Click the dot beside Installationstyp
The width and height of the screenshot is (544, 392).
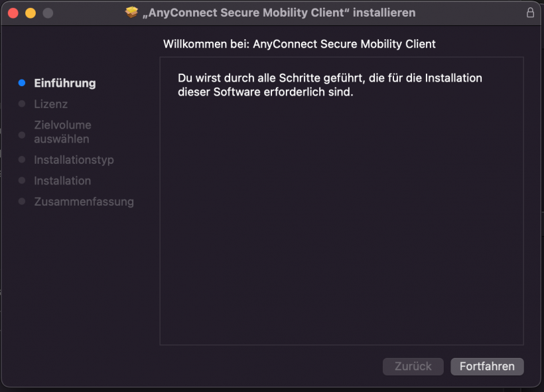click(x=22, y=160)
